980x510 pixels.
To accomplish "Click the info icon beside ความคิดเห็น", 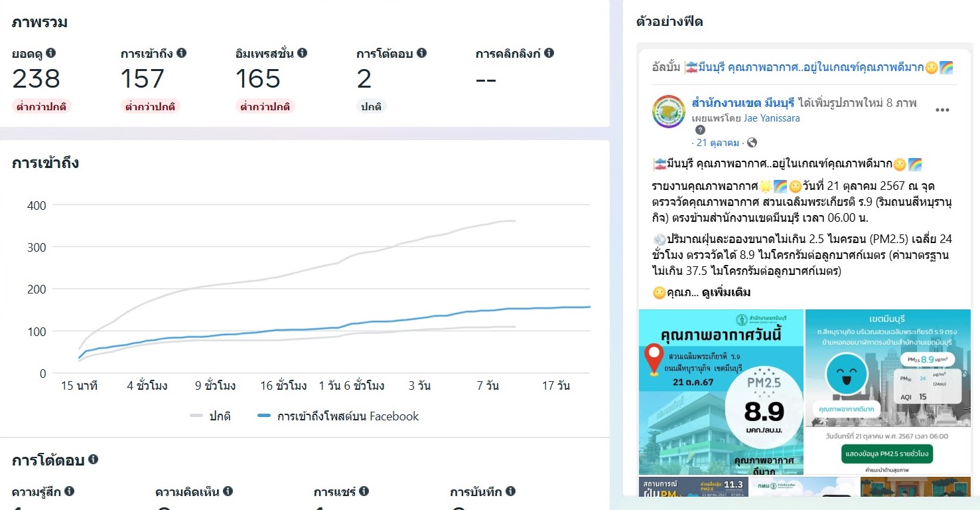I will (x=228, y=491).
